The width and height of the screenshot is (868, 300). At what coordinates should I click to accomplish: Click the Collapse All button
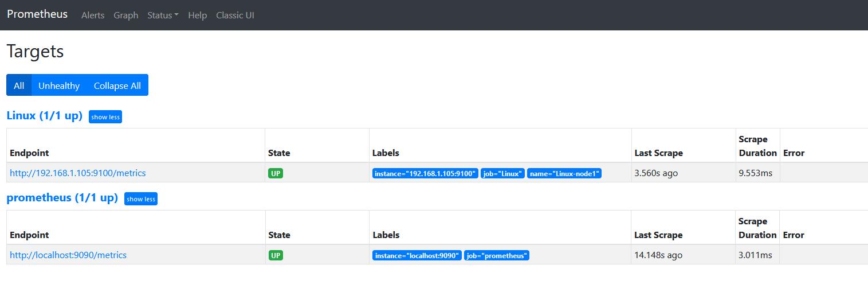(117, 85)
